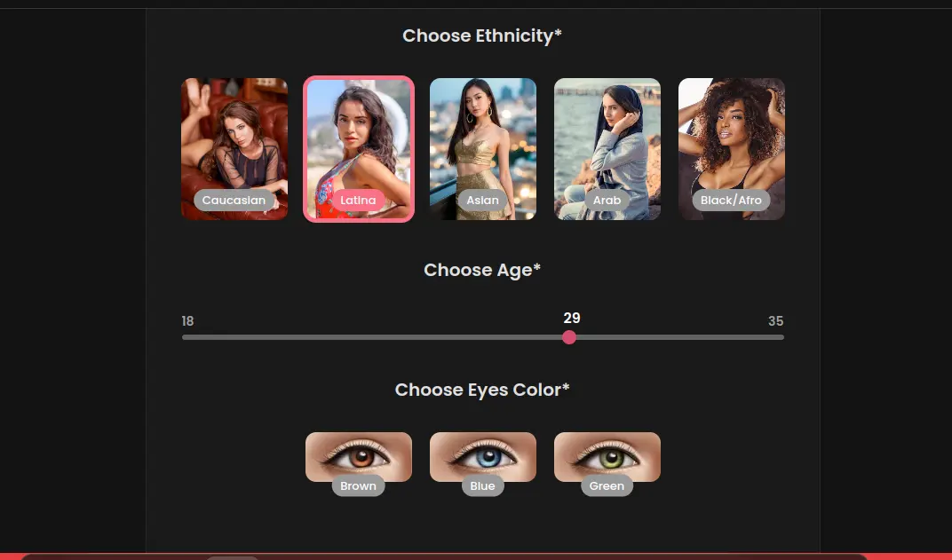The width and height of the screenshot is (952, 560).
Task: Click the Brown eye color label
Action: pyautogui.click(x=358, y=486)
